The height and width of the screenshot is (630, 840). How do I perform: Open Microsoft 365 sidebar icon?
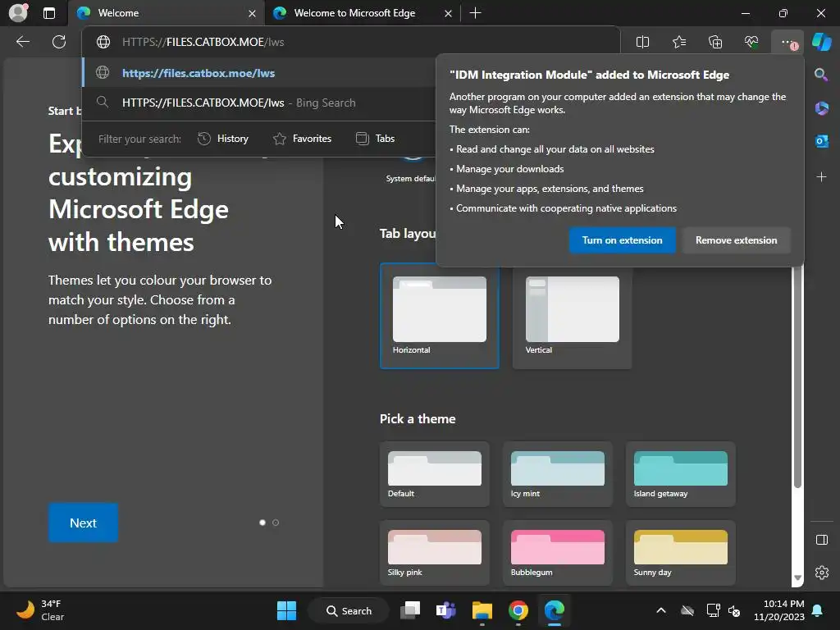pos(821,108)
